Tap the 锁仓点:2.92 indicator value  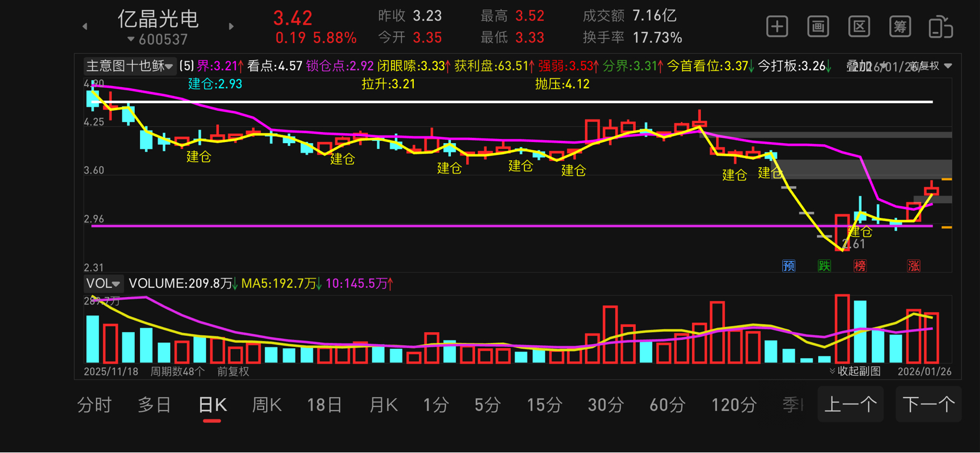(x=340, y=66)
